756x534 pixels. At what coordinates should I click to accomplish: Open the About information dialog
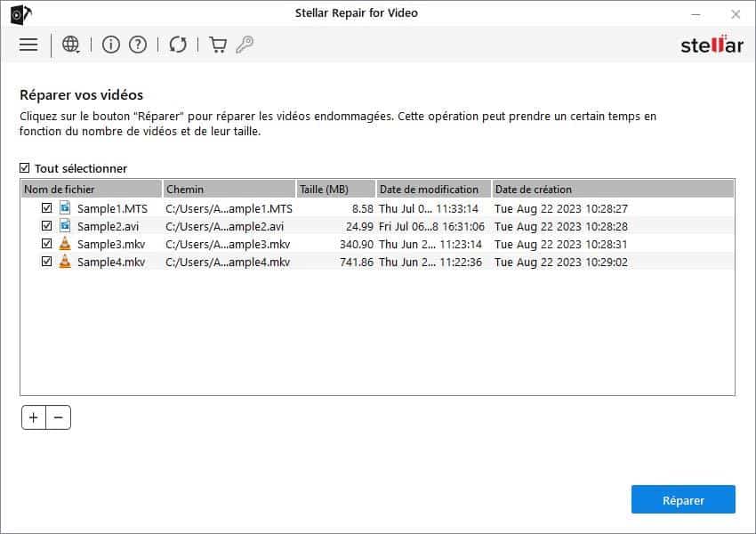click(x=111, y=44)
